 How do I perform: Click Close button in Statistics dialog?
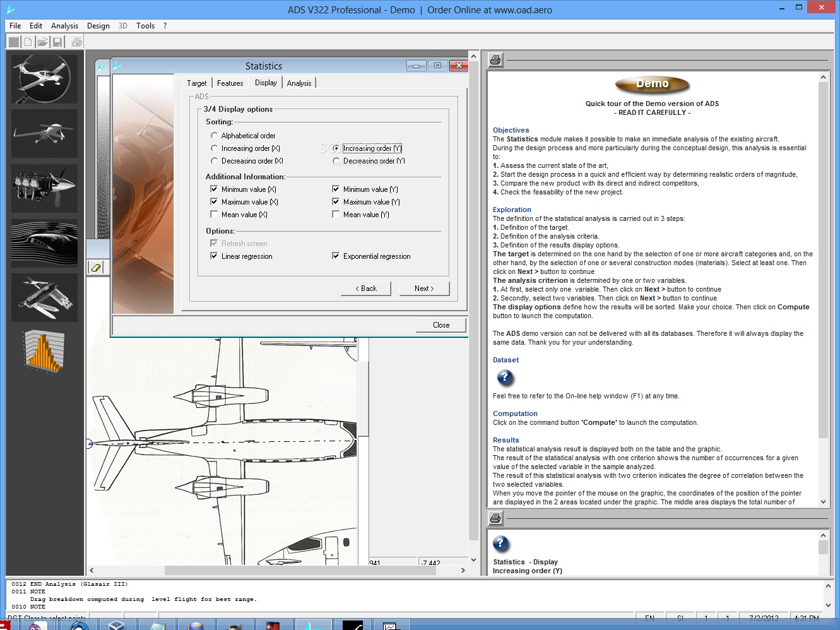(x=441, y=325)
